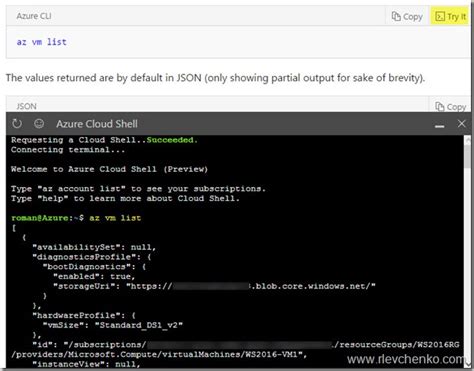Click the '/resourceGroups/WS2016RG' path text

click(x=397, y=345)
